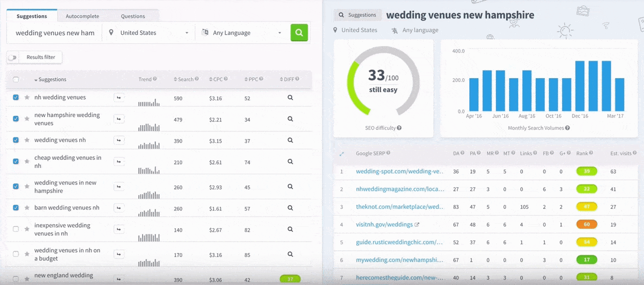Click the green search button

[299, 33]
